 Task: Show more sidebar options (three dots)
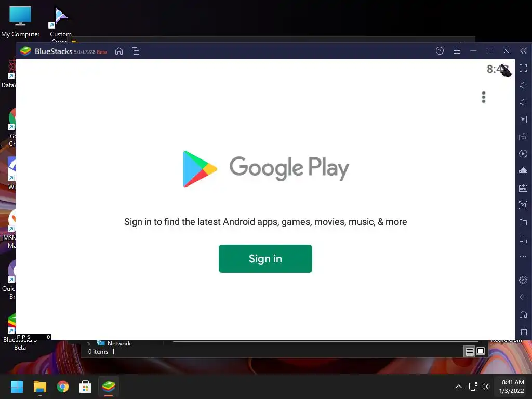tap(523, 257)
